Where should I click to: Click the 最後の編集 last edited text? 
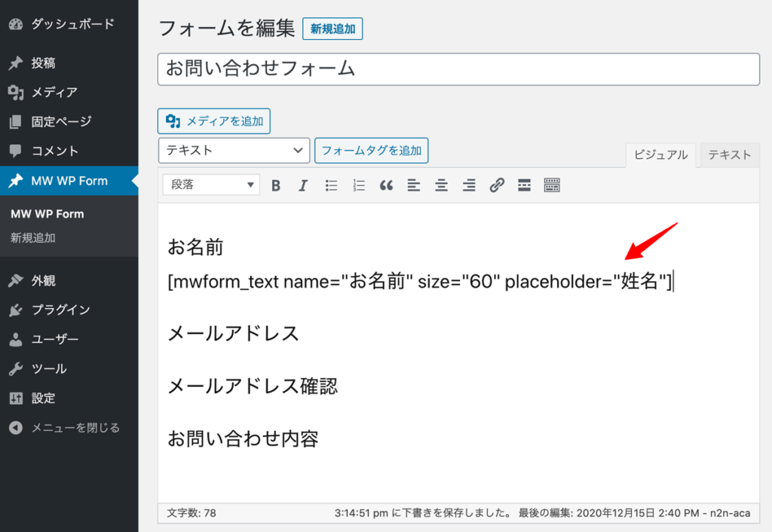click(635, 513)
